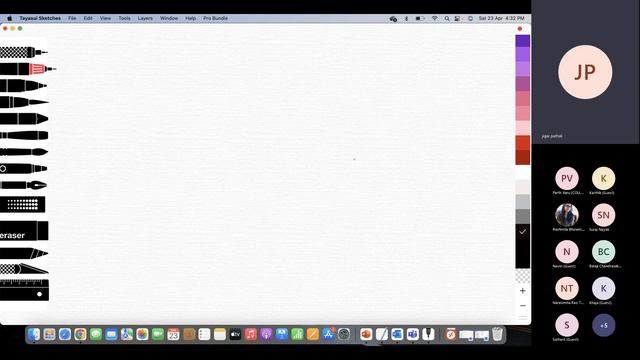Pick the magenta-purple color swatch

[x=522, y=84]
